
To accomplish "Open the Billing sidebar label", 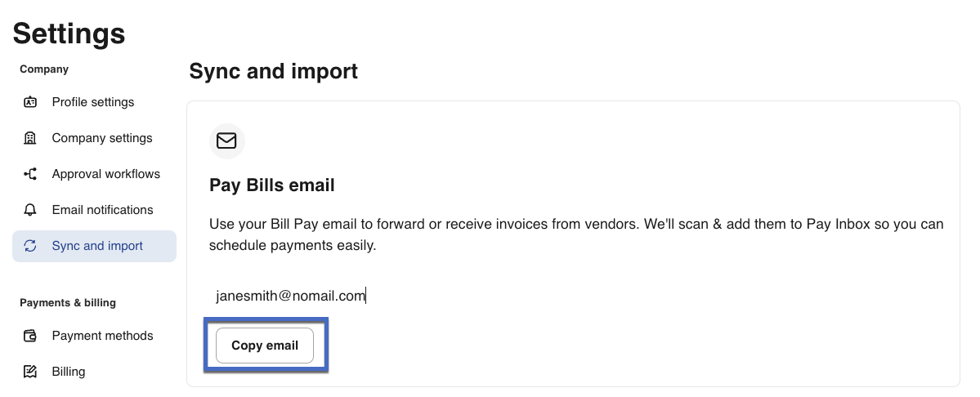I will [69, 372].
